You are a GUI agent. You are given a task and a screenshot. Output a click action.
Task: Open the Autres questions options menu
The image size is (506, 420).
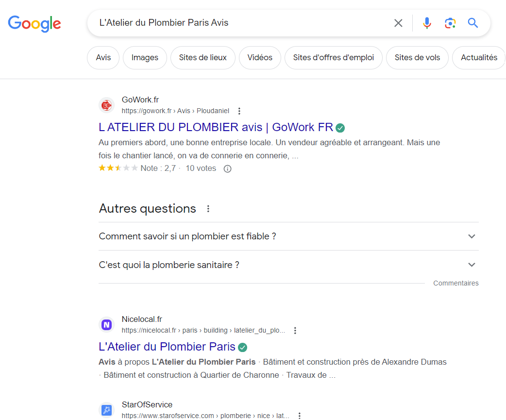[208, 209]
